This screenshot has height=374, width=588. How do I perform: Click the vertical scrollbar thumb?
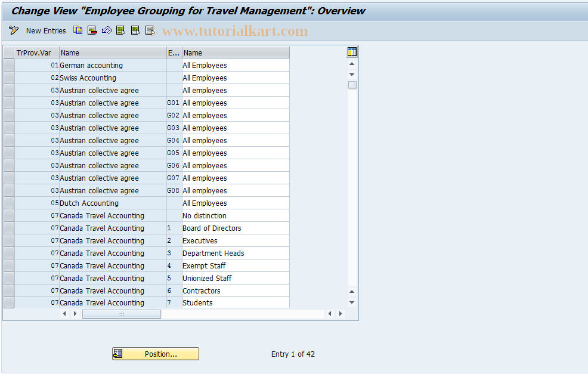click(x=352, y=85)
